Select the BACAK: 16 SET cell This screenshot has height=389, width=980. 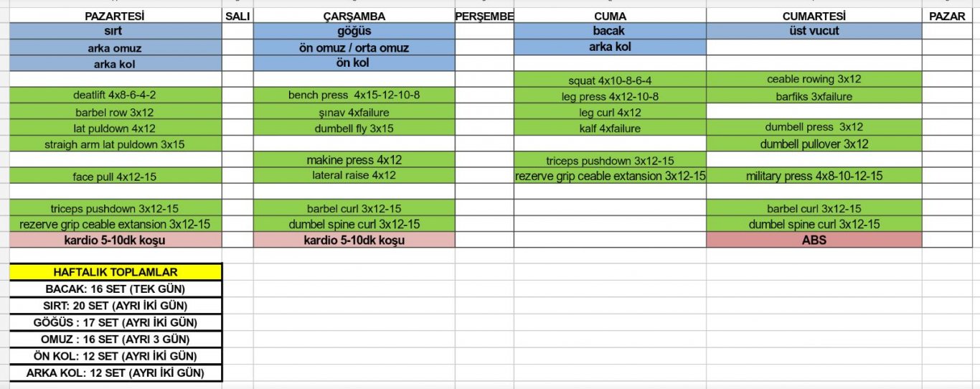pyautogui.click(x=116, y=289)
